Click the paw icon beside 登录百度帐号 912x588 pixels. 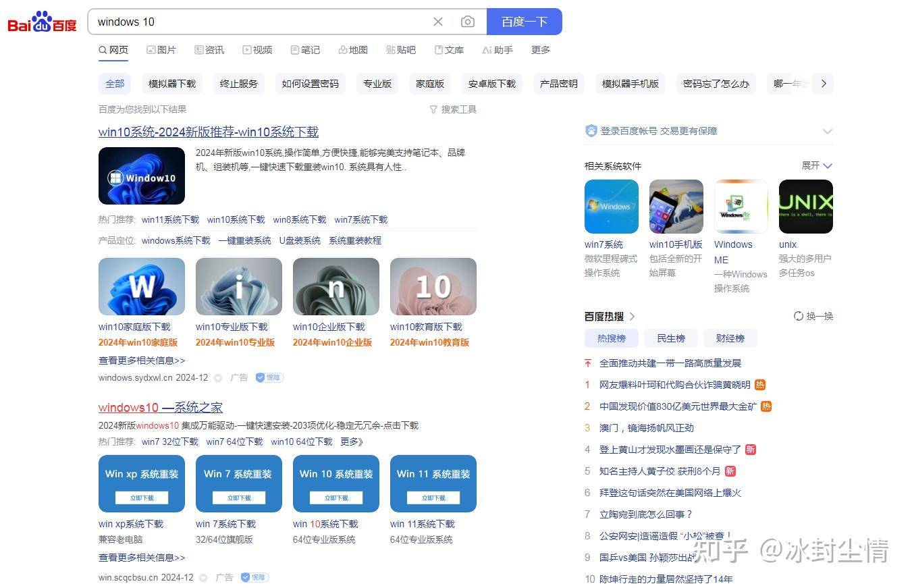591,131
